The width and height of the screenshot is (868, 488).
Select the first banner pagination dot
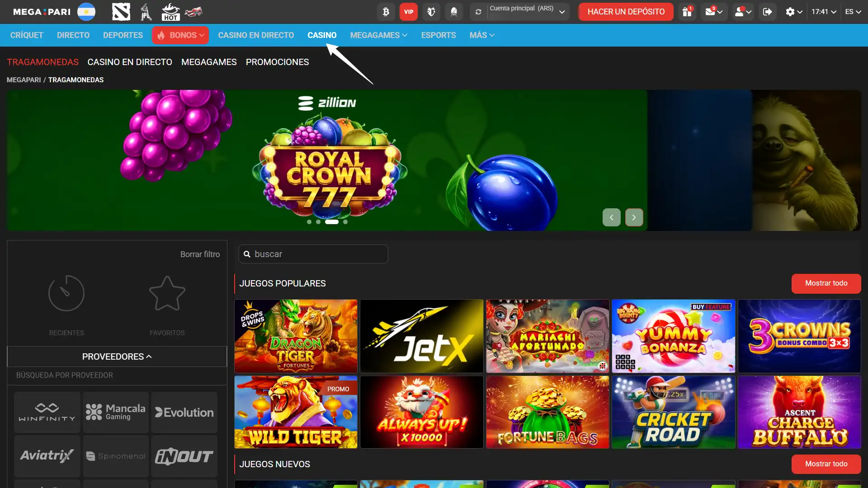click(x=309, y=222)
